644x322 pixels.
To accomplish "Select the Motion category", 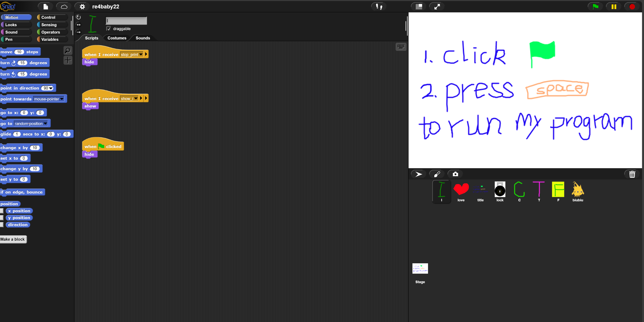I will coord(16,17).
